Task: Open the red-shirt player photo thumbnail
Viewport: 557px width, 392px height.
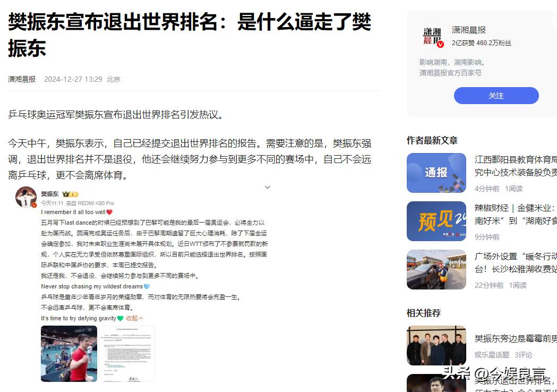Action: (69, 354)
